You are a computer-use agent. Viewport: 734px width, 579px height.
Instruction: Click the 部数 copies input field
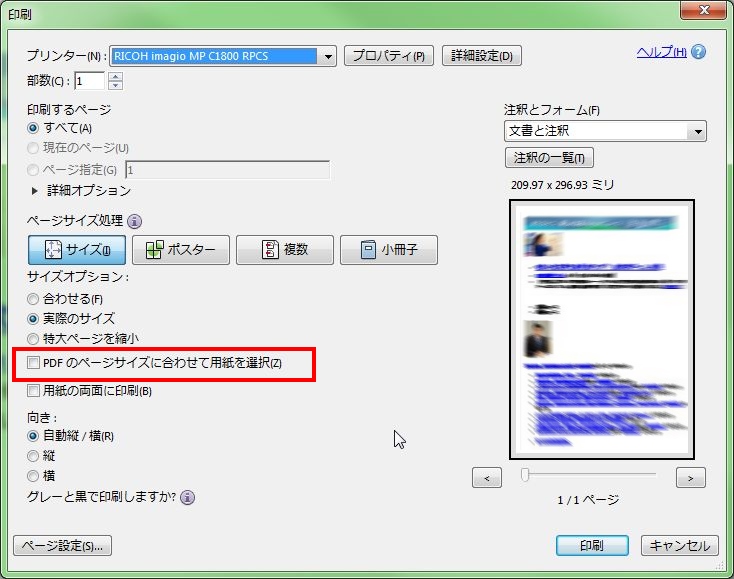(x=90, y=81)
